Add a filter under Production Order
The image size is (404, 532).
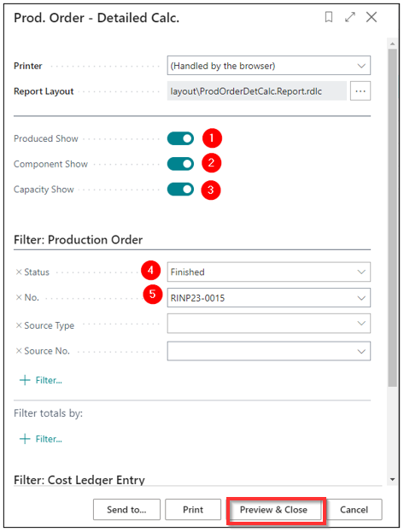(x=41, y=380)
